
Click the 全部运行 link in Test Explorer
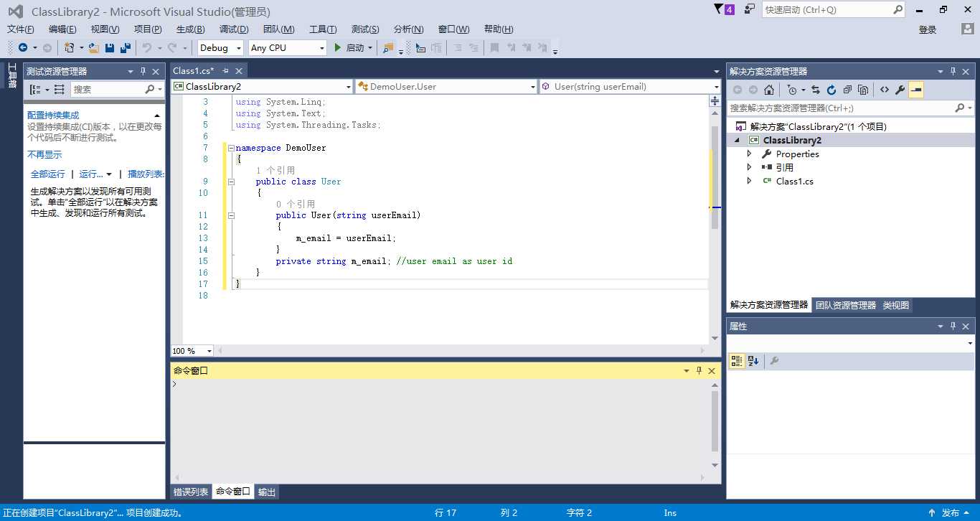47,174
